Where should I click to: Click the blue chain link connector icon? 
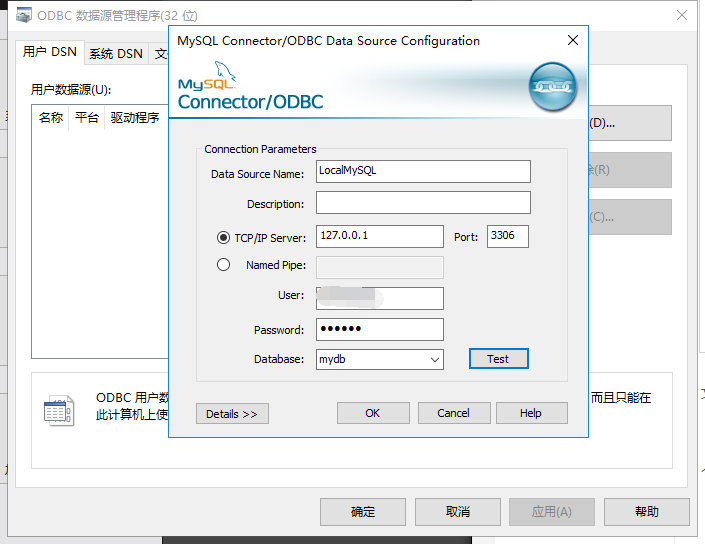553,87
